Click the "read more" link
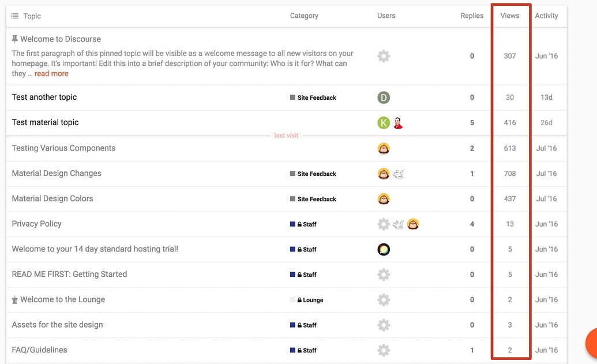 click(x=51, y=74)
